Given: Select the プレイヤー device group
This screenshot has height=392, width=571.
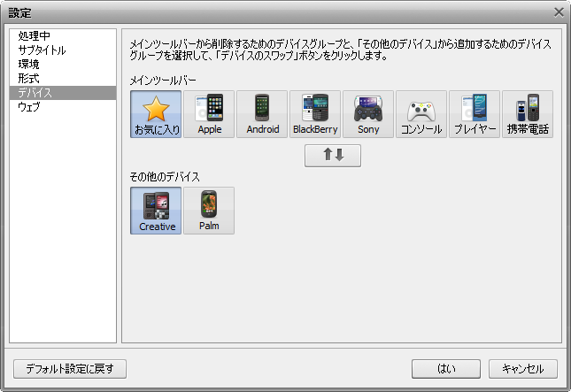Looking at the screenshot, I should (x=475, y=114).
